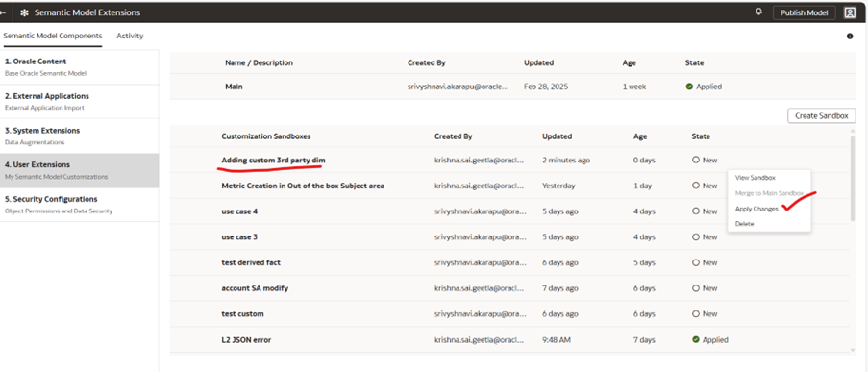Screen dimensions: 868x372
Task: Click the information icon near Activity tab
Action: coord(850,36)
